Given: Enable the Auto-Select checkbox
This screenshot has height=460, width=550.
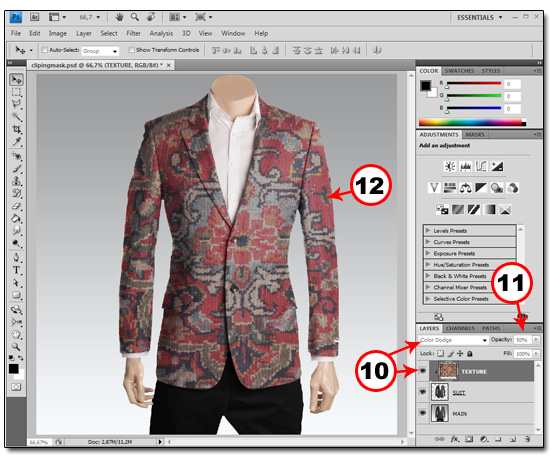Looking at the screenshot, I should 45,50.
